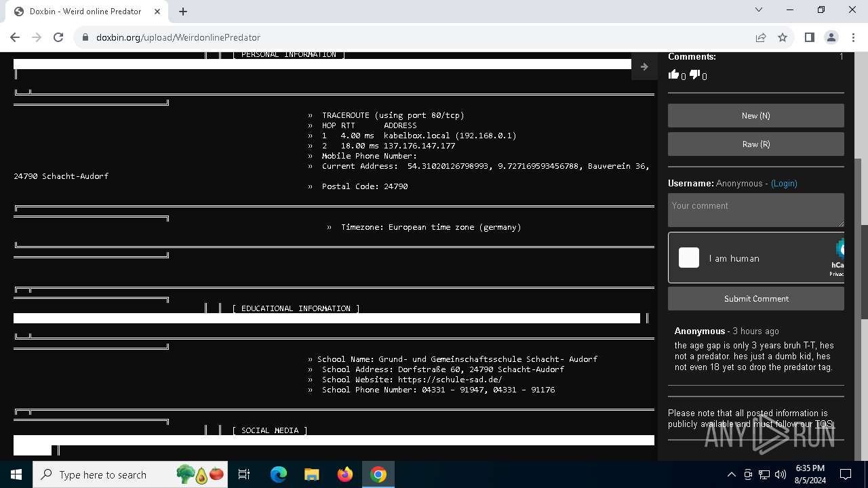Screen dimensions: 868x488
Task: Select the SOCIAL MEDIA header text
Action: 270,430
